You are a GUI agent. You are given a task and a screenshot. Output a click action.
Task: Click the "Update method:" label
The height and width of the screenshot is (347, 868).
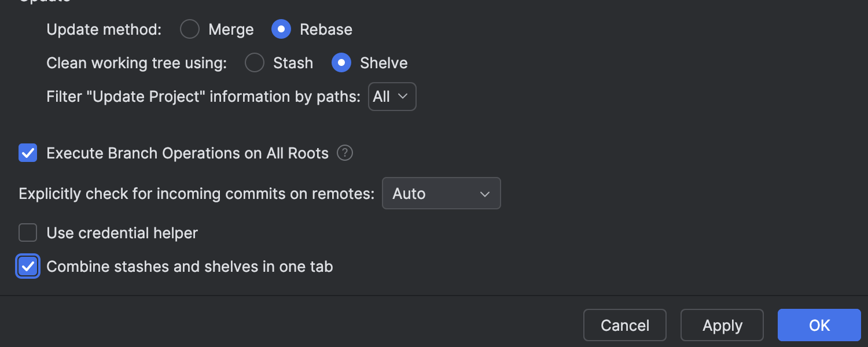[x=104, y=29]
